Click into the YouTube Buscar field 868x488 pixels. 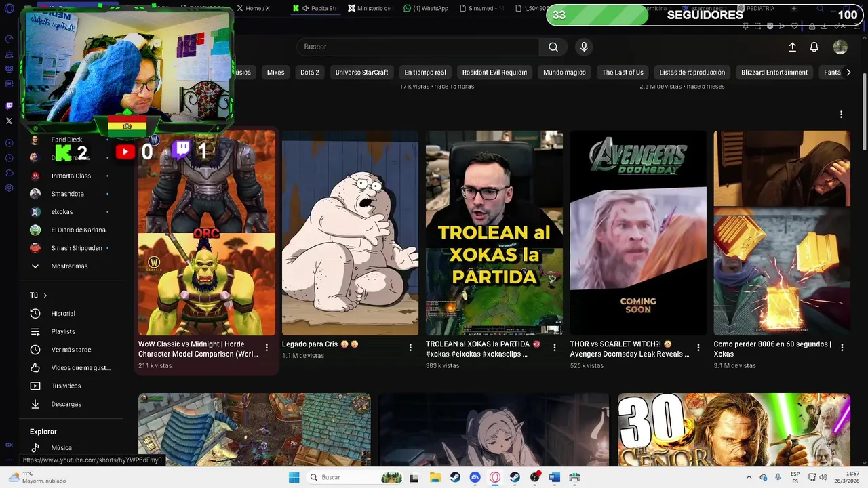(x=418, y=47)
